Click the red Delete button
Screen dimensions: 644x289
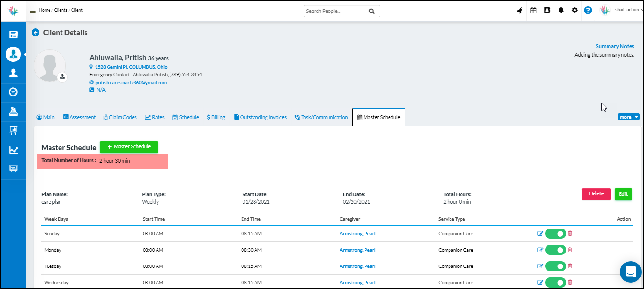click(x=596, y=194)
